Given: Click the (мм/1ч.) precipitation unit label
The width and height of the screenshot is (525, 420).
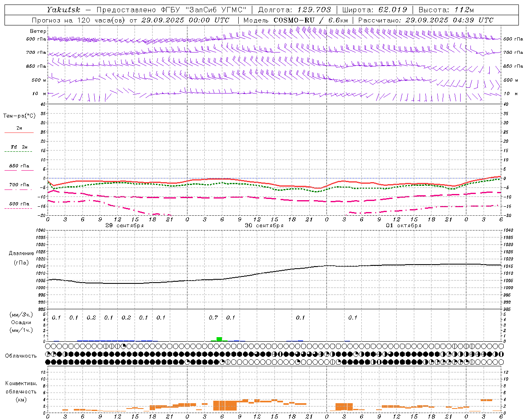Looking at the screenshot, I should tap(21, 330).
